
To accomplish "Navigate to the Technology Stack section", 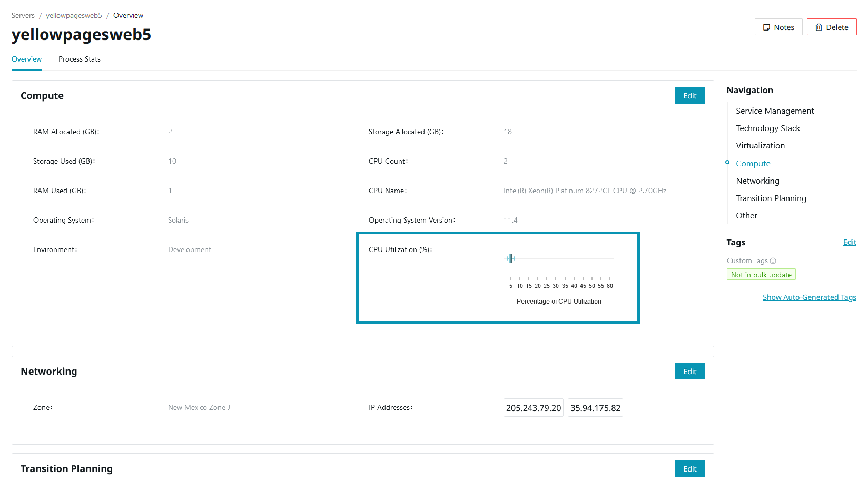I will pos(767,128).
